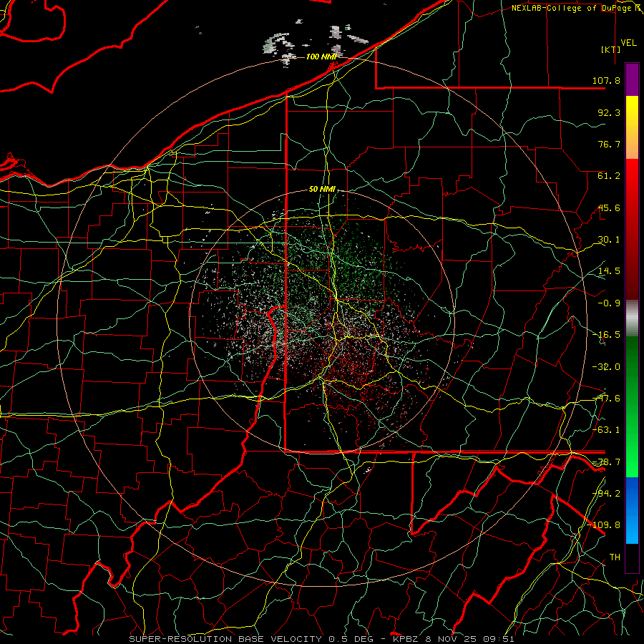
Task: Click the 92.3 legend value
Action: pos(609,112)
